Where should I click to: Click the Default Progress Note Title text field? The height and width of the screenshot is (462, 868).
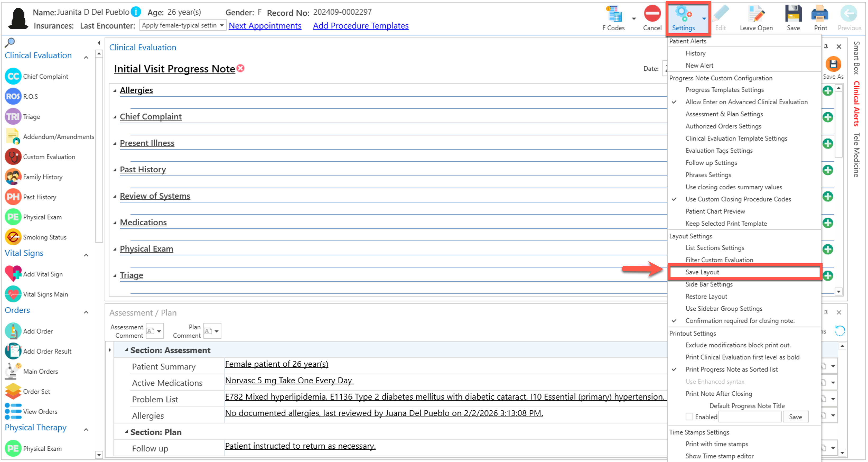coord(750,417)
